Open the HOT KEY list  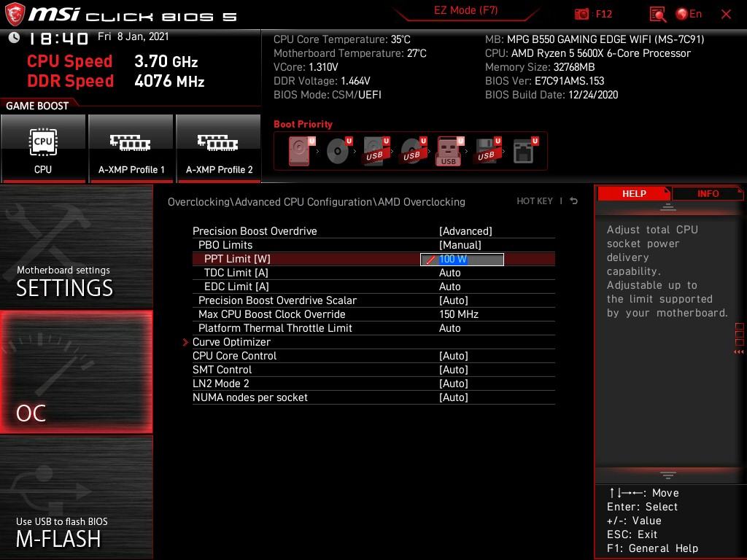[x=535, y=201]
